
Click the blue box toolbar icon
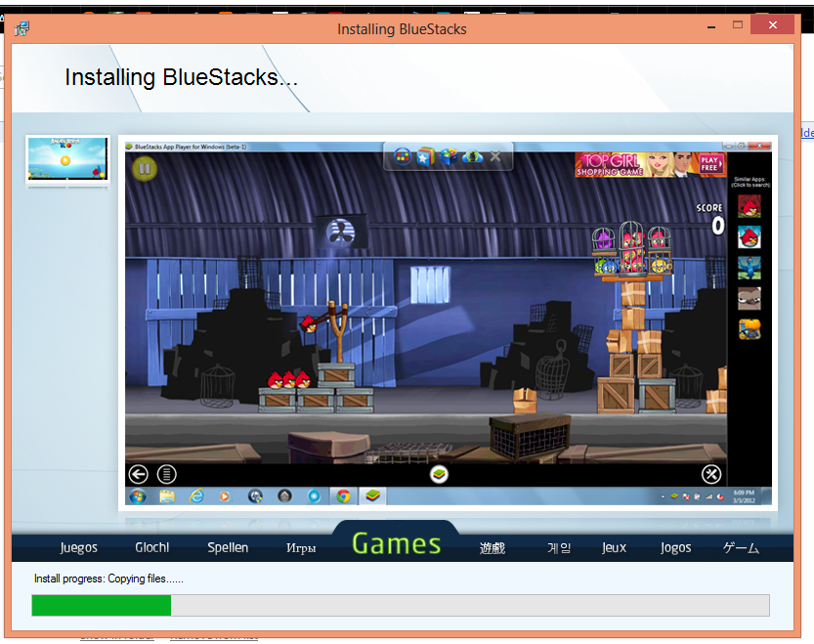(450, 156)
